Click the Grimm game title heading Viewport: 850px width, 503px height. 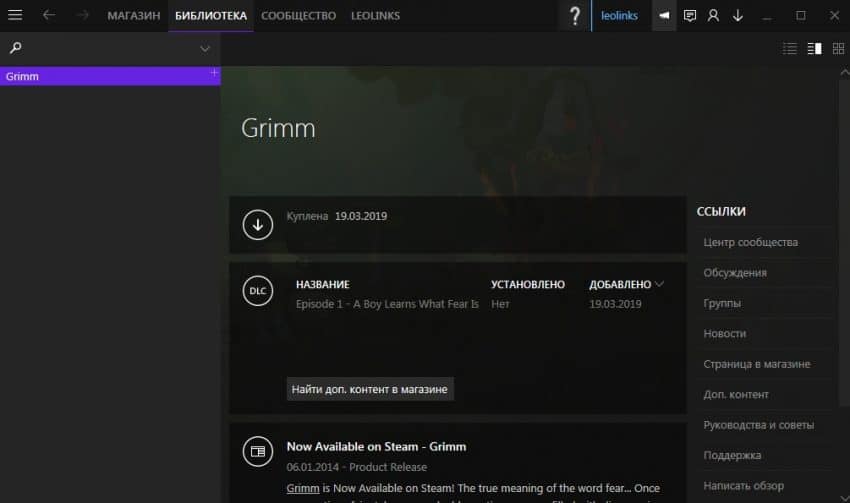point(278,128)
